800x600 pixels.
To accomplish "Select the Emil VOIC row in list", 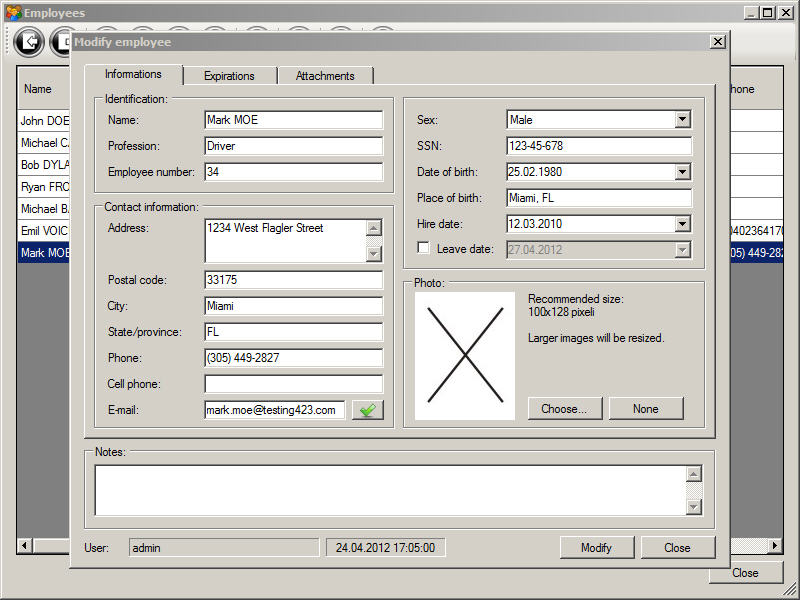I will (x=44, y=231).
